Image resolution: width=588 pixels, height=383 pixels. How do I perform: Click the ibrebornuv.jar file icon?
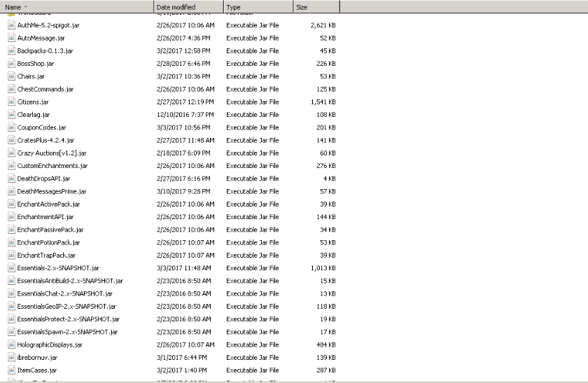(12, 357)
